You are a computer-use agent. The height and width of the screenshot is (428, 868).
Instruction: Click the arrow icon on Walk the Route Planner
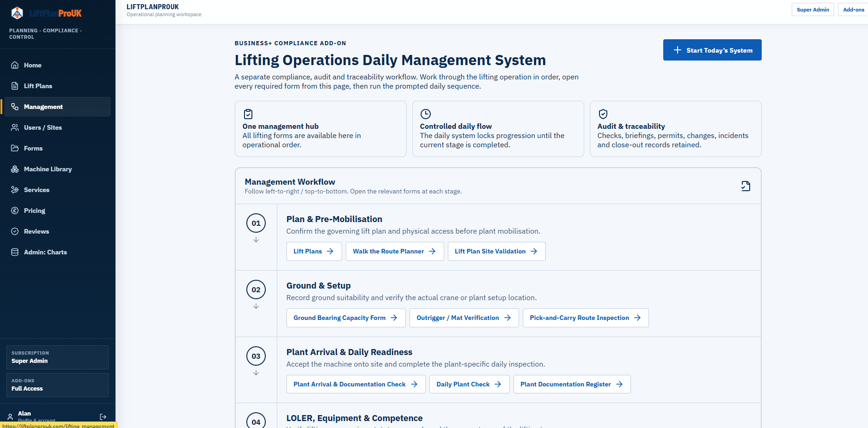432,251
